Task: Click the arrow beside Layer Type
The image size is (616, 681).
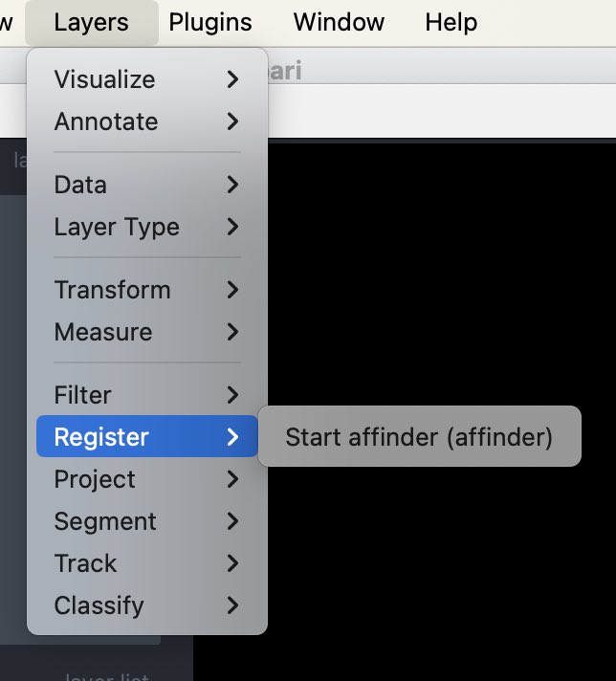Action: point(232,227)
